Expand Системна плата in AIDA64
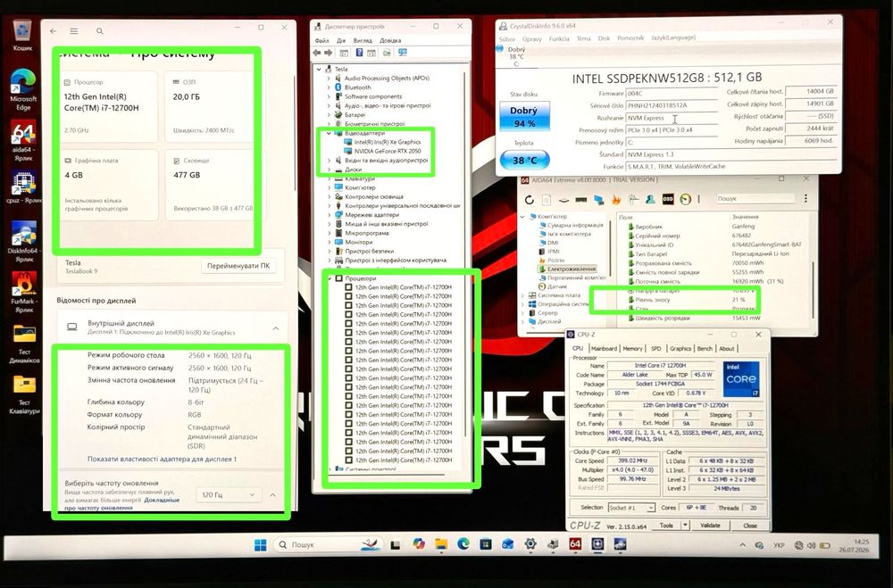Viewport: 893px width, 588px height. [x=522, y=295]
